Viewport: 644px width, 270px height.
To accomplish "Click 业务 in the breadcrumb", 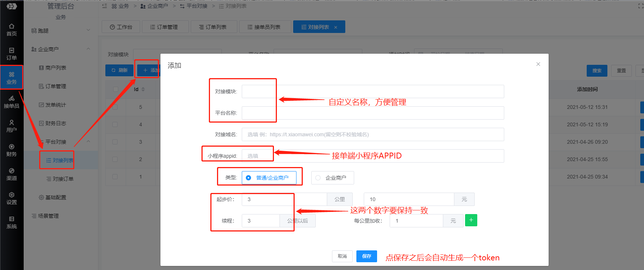I will (x=120, y=6).
